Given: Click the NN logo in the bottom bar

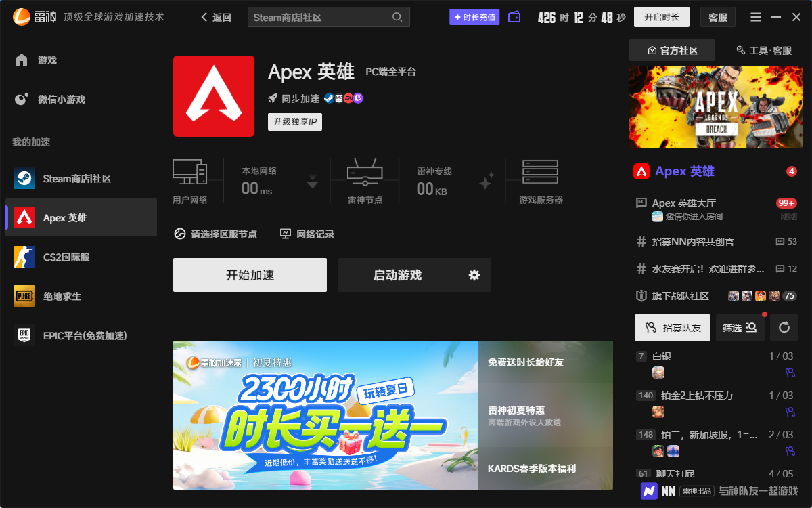Looking at the screenshot, I should click(650, 490).
